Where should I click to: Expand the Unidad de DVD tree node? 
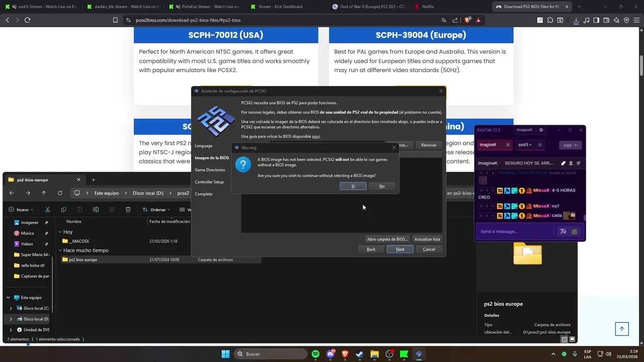11,330
